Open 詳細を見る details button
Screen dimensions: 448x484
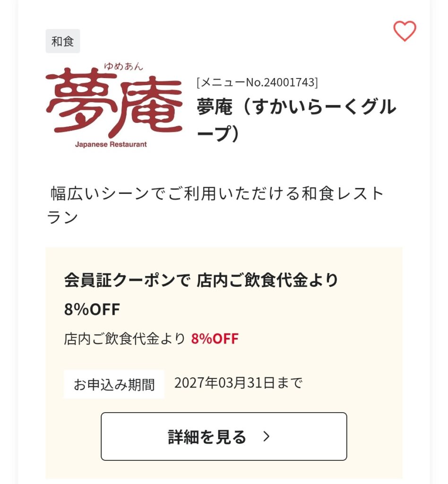click(x=224, y=436)
